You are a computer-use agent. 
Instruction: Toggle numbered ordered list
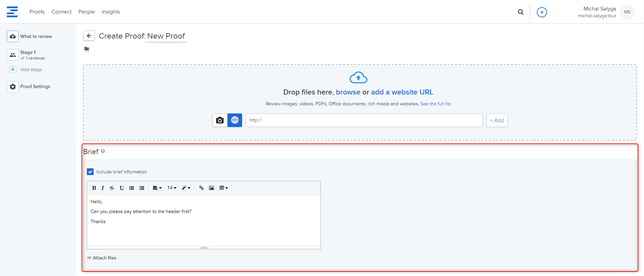pyautogui.click(x=142, y=188)
